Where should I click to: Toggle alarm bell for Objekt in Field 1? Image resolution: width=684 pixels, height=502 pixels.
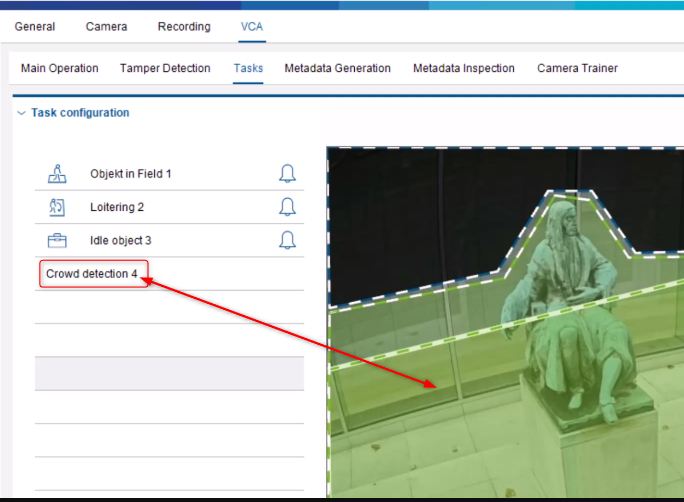pyautogui.click(x=287, y=174)
